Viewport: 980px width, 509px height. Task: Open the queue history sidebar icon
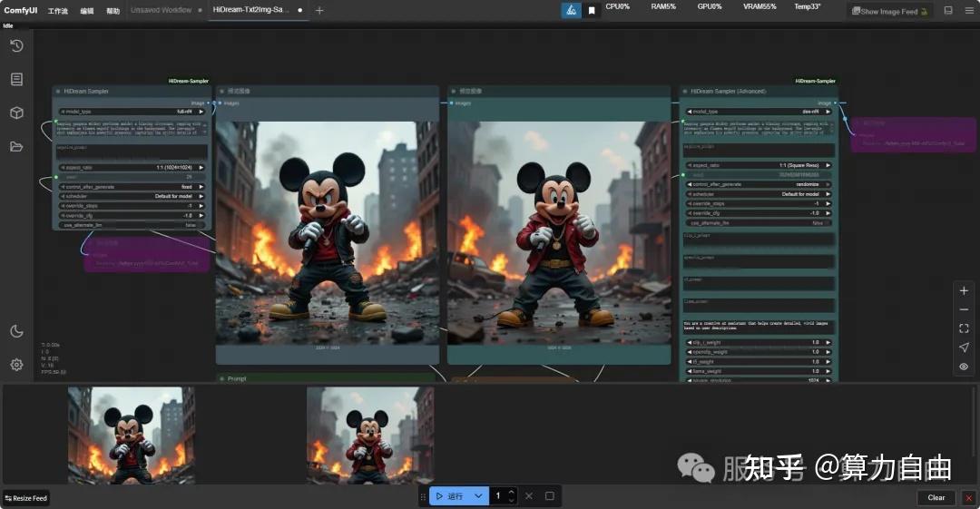coord(16,46)
